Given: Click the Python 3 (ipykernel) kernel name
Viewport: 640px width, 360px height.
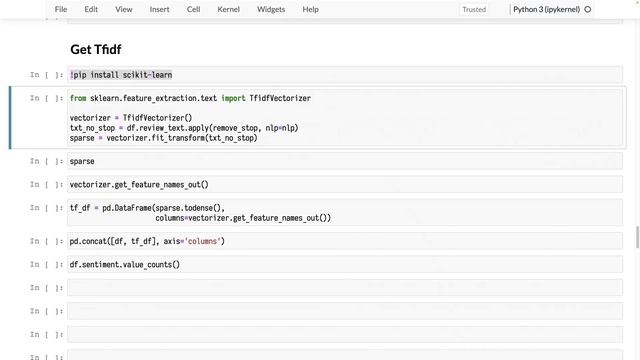Looking at the screenshot, I should (x=547, y=9).
